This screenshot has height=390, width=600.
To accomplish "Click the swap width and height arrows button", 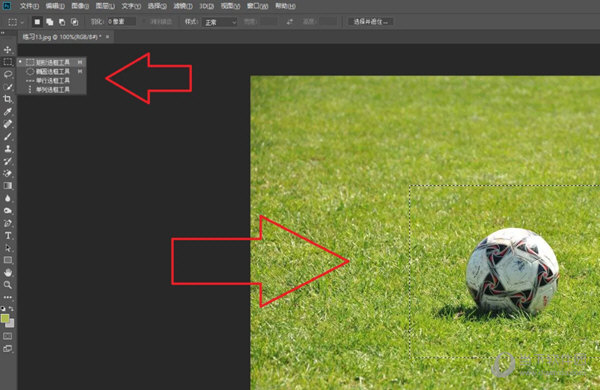I will (290, 22).
